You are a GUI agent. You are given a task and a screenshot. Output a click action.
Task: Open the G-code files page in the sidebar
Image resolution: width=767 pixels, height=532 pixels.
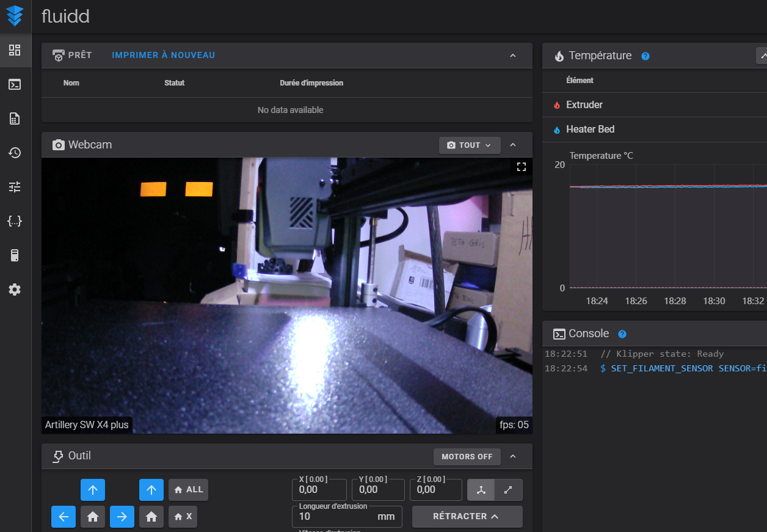[15, 118]
